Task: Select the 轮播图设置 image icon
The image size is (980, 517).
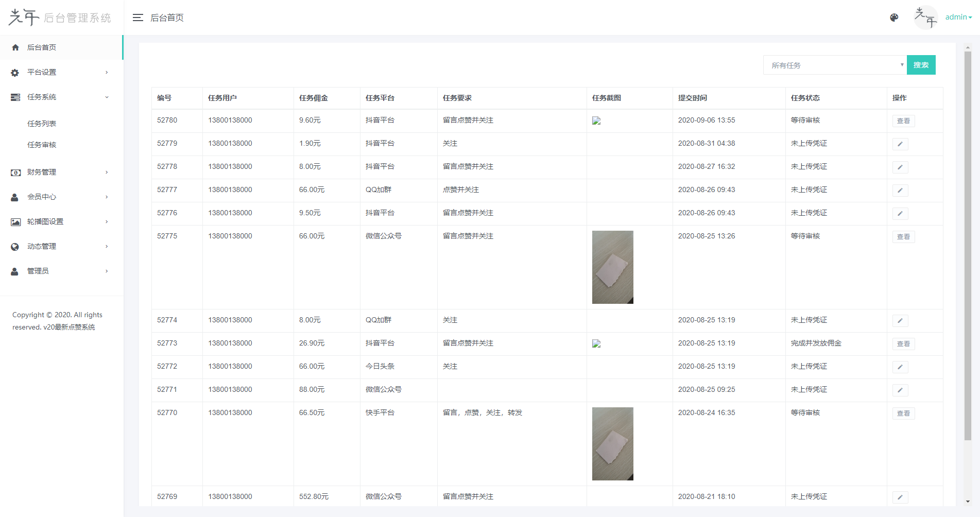Action: click(15, 221)
